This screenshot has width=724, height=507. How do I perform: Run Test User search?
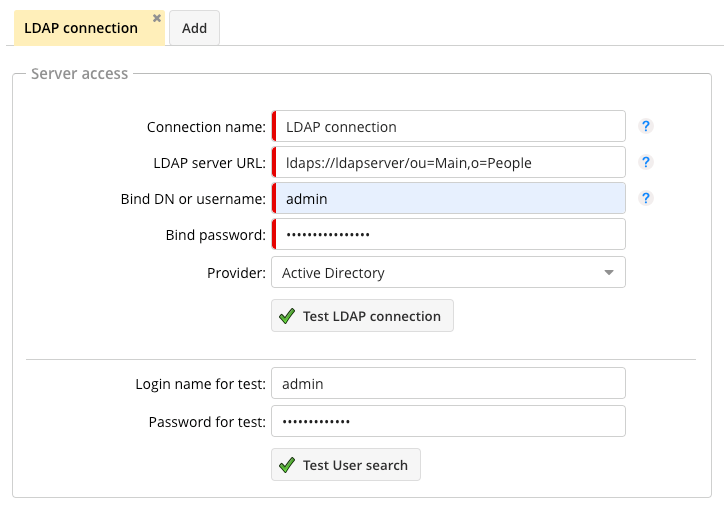point(346,465)
